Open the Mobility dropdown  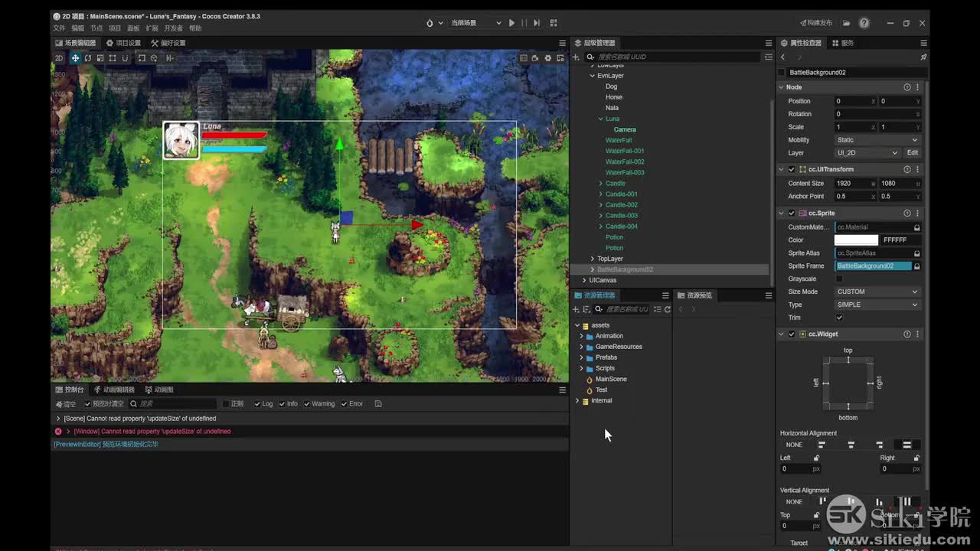(877, 140)
